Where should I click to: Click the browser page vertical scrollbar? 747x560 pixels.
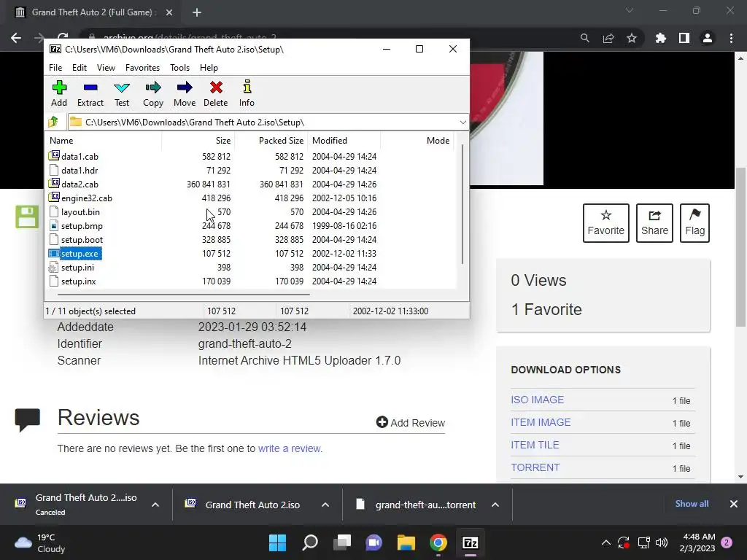740,246
